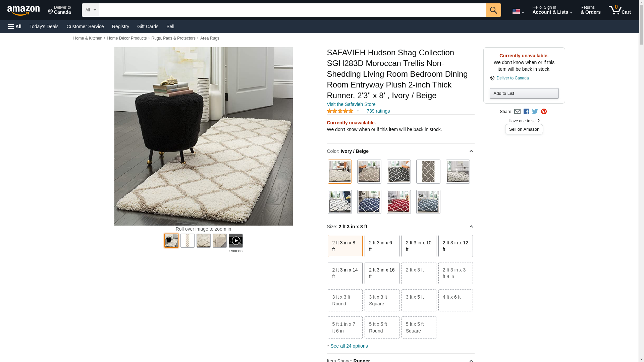Viewport: 644px width, 362px height.
Task: Open Today's Deals menu item
Action: pos(44,26)
